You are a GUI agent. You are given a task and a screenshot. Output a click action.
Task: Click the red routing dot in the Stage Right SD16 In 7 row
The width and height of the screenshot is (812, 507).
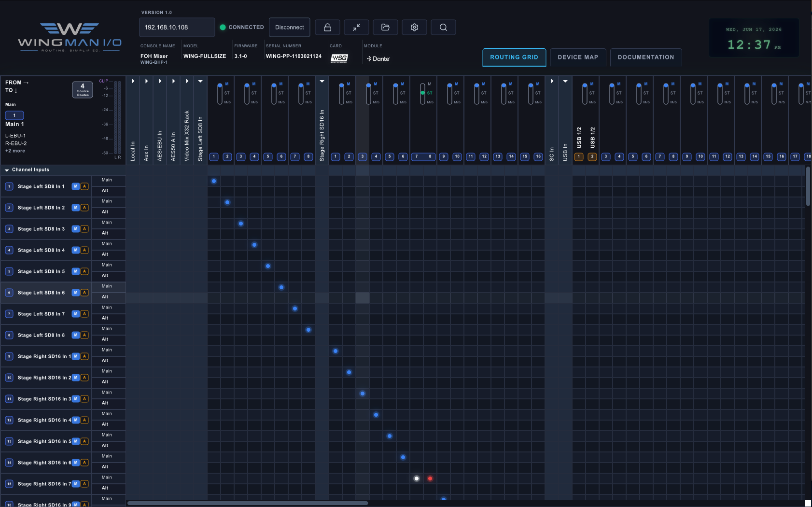point(430,479)
